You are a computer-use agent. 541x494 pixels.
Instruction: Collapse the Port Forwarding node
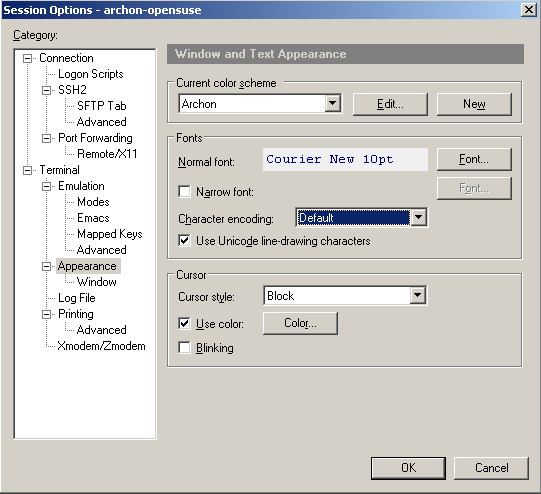(46, 138)
